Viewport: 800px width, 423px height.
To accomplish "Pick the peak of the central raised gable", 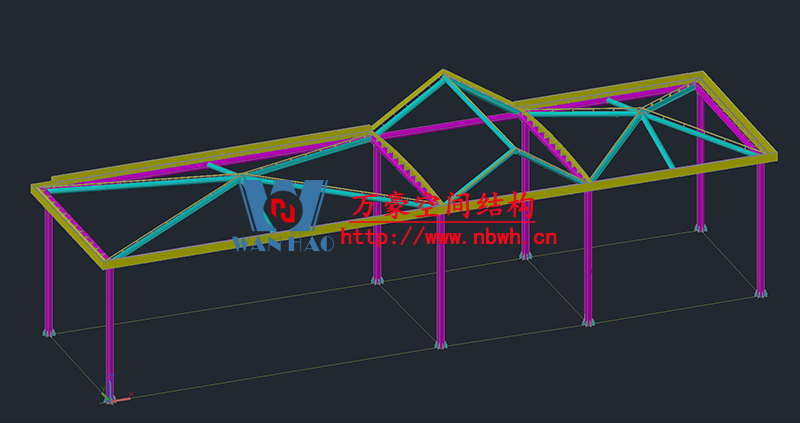I will [x=443, y=73].
